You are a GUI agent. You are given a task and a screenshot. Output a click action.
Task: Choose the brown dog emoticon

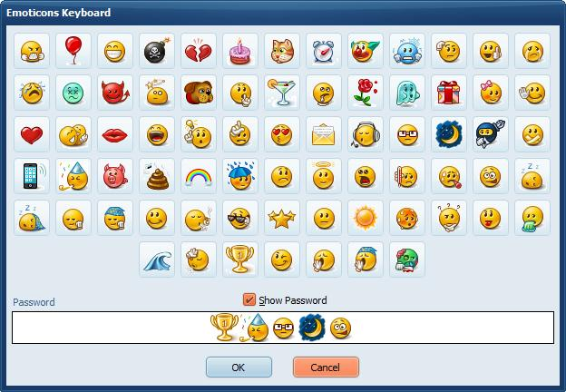coord(199,93)
